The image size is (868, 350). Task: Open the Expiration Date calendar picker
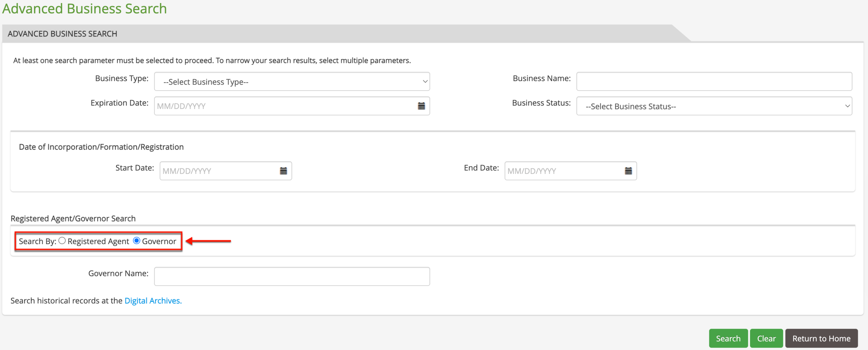tap(421, 106)
